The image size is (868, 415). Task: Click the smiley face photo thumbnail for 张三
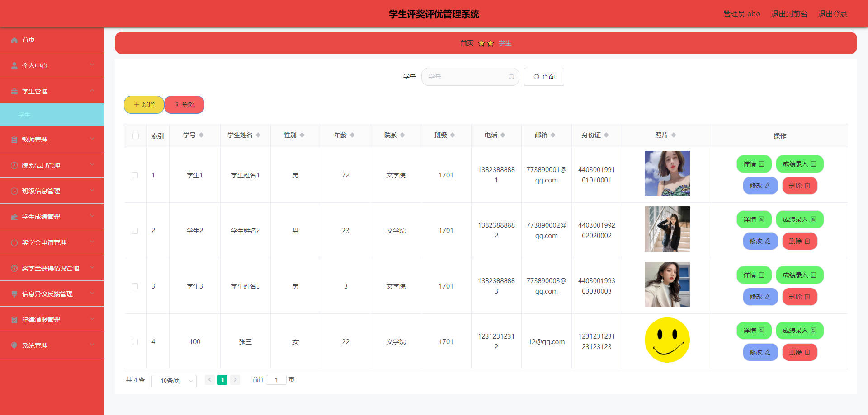pyautogui.click(x=667, y=340)
